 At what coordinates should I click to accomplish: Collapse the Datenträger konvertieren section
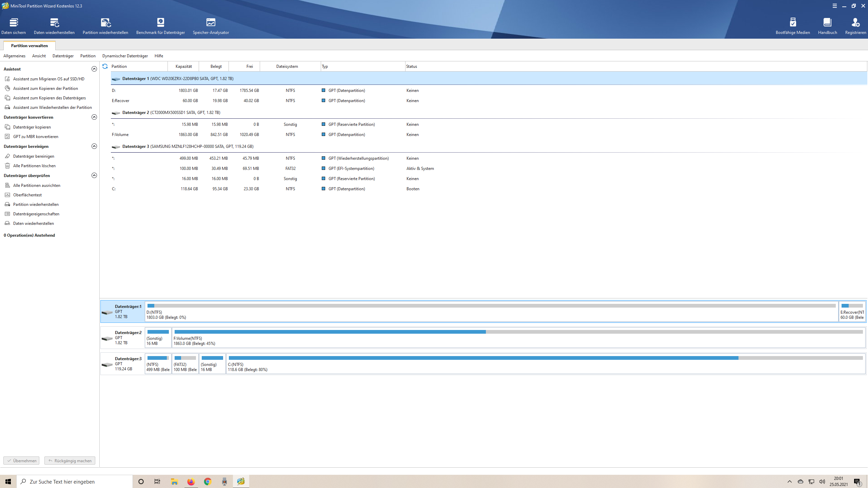pyautogui.click(x=95, y=117)
